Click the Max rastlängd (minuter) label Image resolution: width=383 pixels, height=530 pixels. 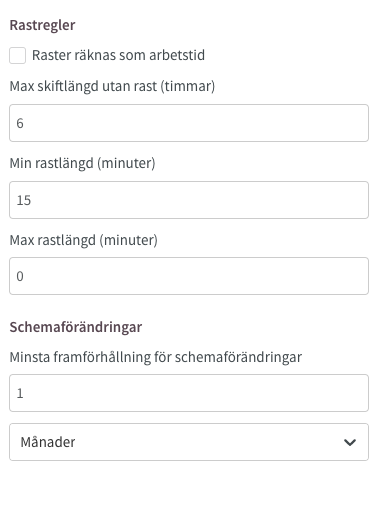click(x=83, y=240)
